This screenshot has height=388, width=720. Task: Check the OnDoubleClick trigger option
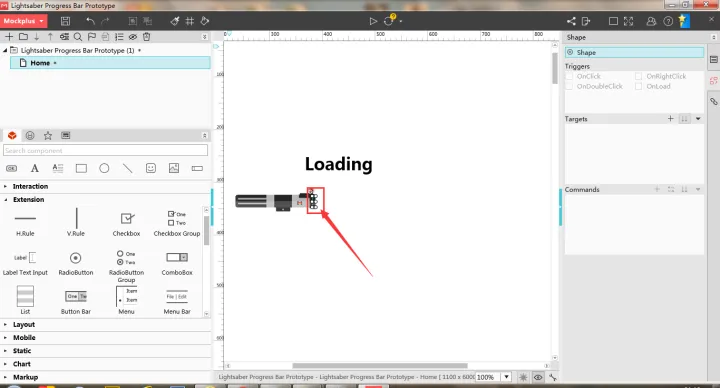[569, 86]
